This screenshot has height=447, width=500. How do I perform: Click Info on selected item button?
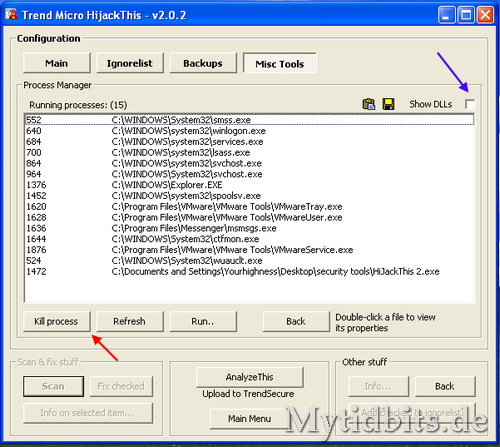tap(88, 413)
